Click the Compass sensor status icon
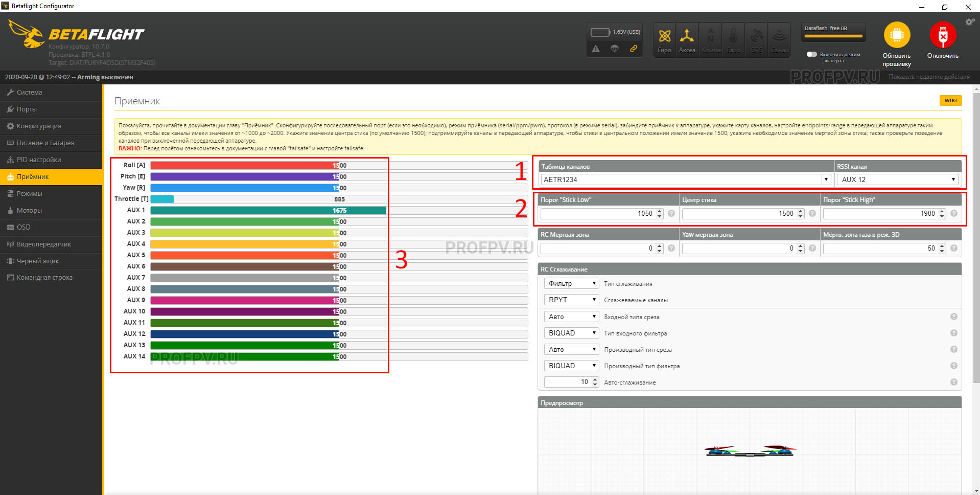The width and height of the screenshot is (980, 495). (x=711, y=40)
